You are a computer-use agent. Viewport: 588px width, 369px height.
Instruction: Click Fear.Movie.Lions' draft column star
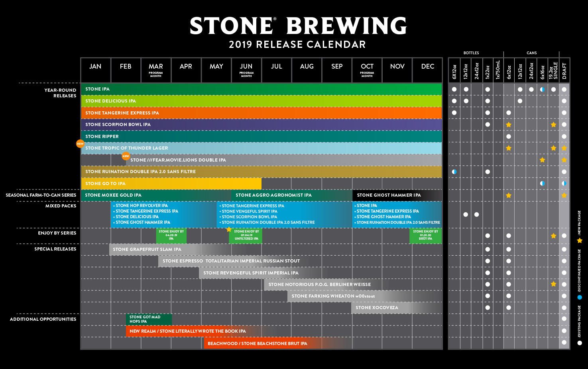pos(564,160)
